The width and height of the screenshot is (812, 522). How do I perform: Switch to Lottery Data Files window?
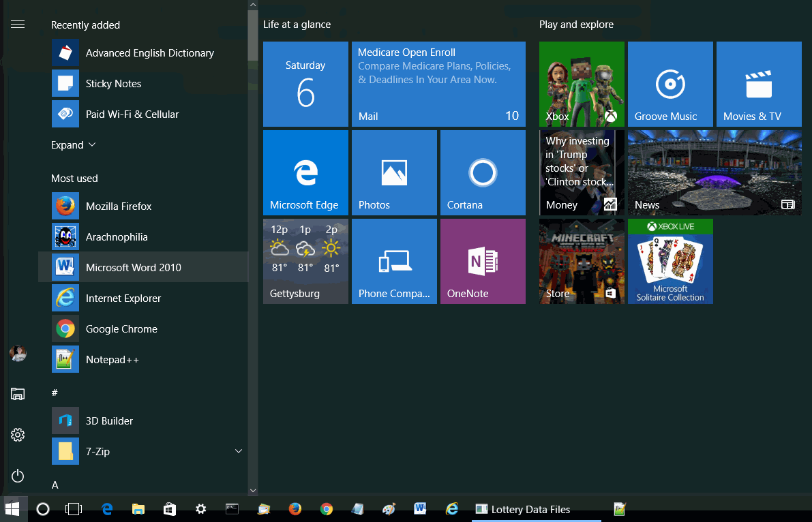click(x=537, y=509)
